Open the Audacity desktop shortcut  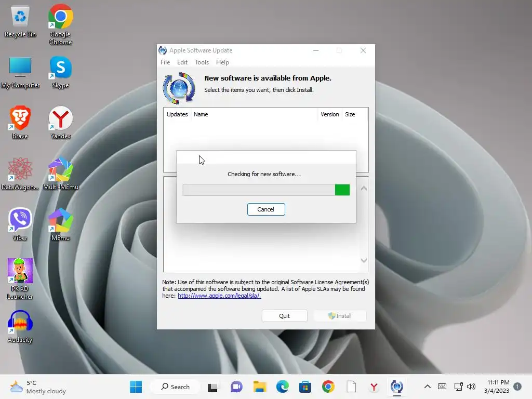[20, 327]
